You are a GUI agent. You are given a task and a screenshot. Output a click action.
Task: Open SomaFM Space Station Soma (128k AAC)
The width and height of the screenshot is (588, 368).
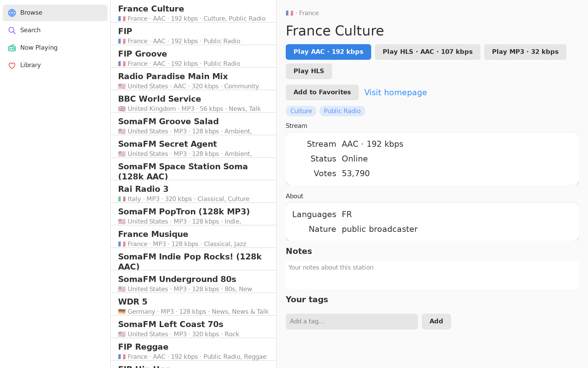(x=193, y=169)
